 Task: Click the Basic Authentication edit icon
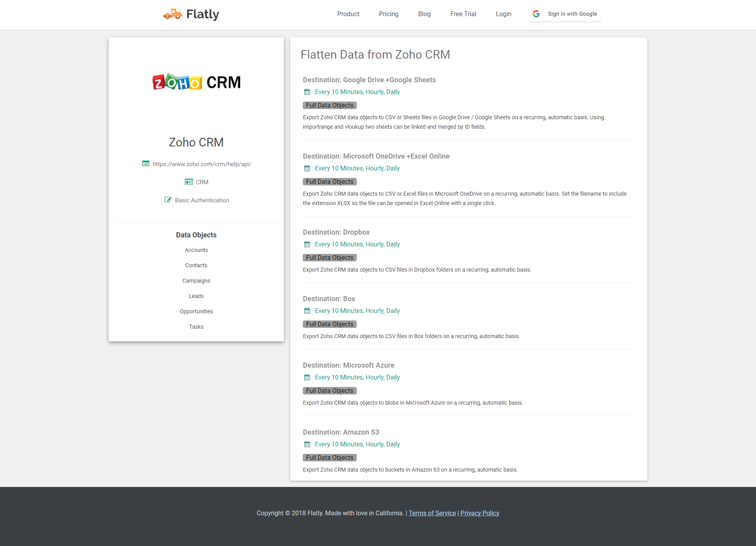click(168, 200)
